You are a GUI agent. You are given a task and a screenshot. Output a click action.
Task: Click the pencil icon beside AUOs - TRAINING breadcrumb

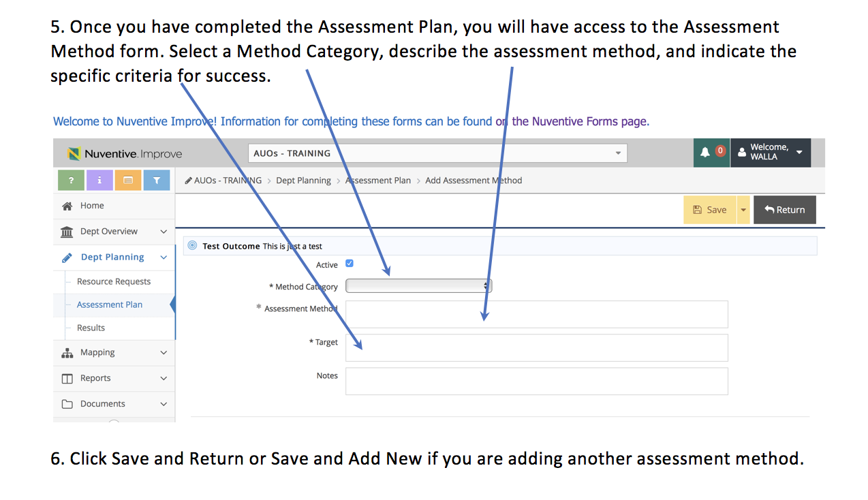[x=188, y=181]
